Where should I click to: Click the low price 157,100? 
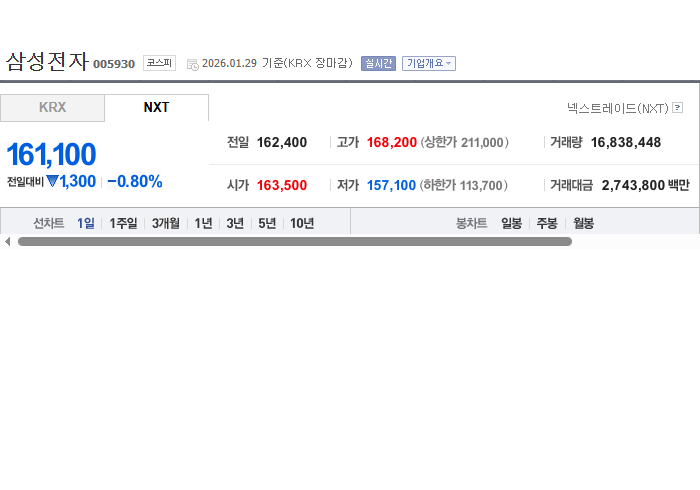pos(391,185)
